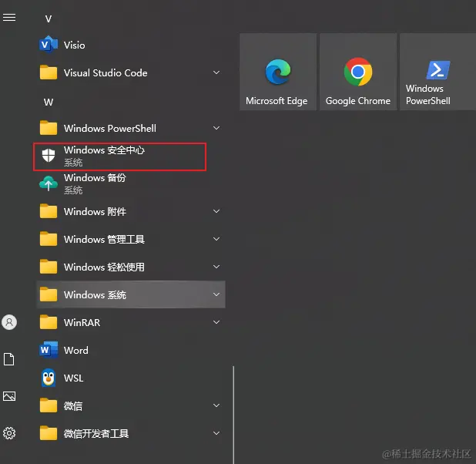Image resolution: width=476 pixels, height=464 pixels.
Task: Expand Windows 系统 chevron
Action: pos(216,294)
